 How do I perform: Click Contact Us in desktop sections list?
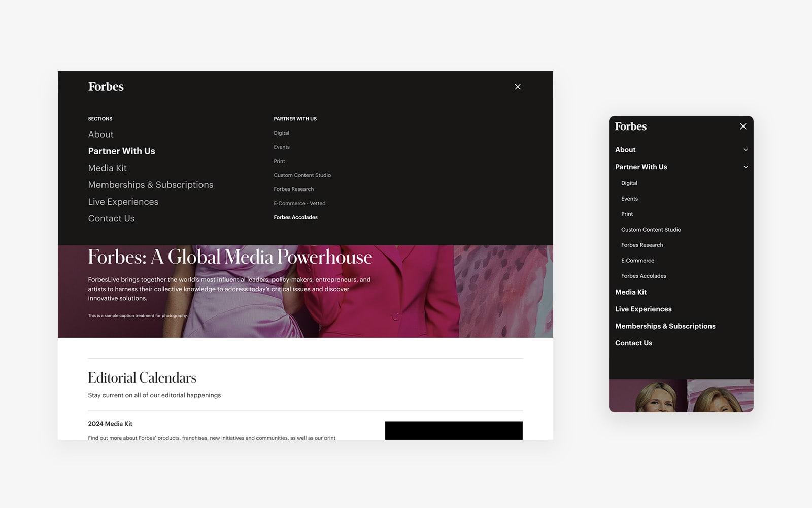[x=111, y=218]
